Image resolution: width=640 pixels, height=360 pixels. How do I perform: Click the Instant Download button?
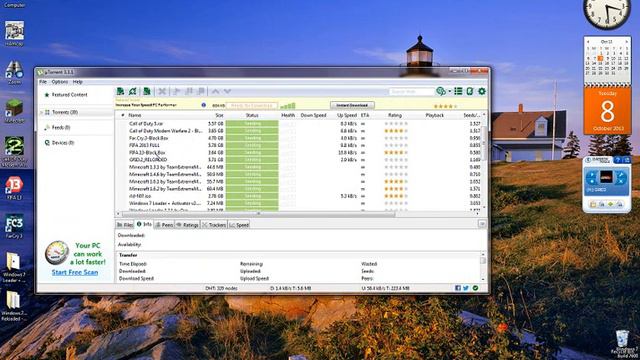352,105
